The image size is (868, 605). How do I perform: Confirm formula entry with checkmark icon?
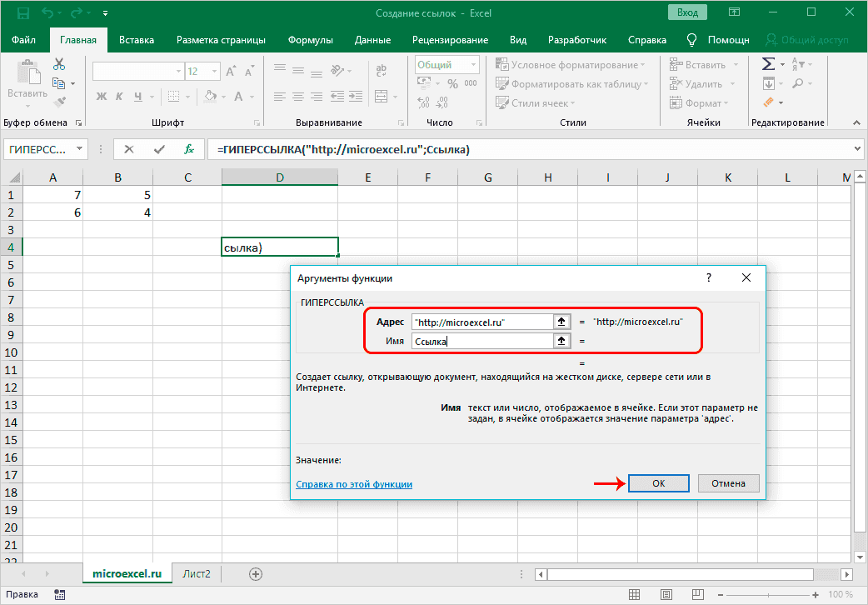pos(159,149)
